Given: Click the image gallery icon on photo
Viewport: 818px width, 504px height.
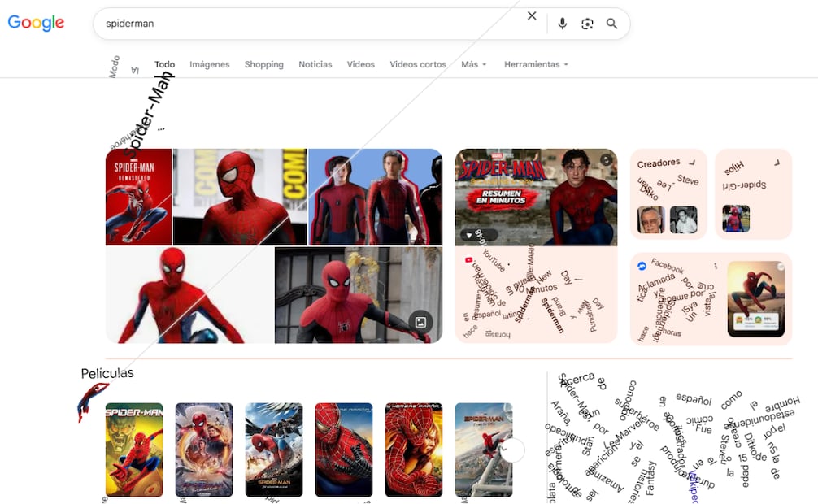Looking at the screenshot, I should (420, 322).
